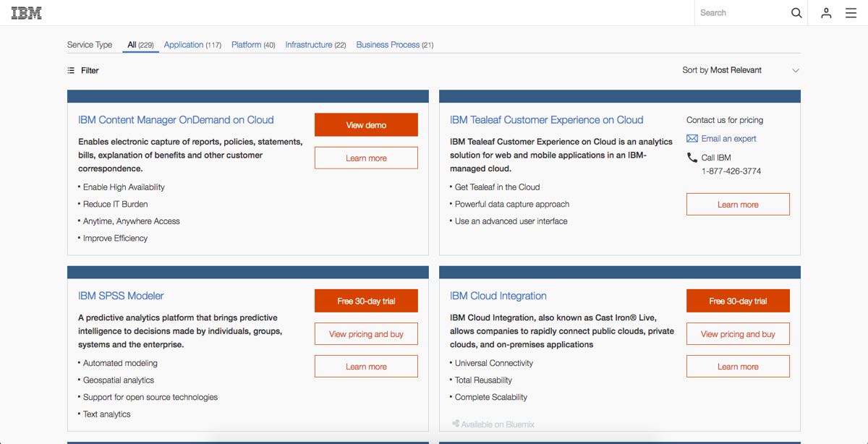The width and height of the screenshot is (868, 444).
Task: Click 'Complete Scalability' bullet text
Action: coord(491,397)
